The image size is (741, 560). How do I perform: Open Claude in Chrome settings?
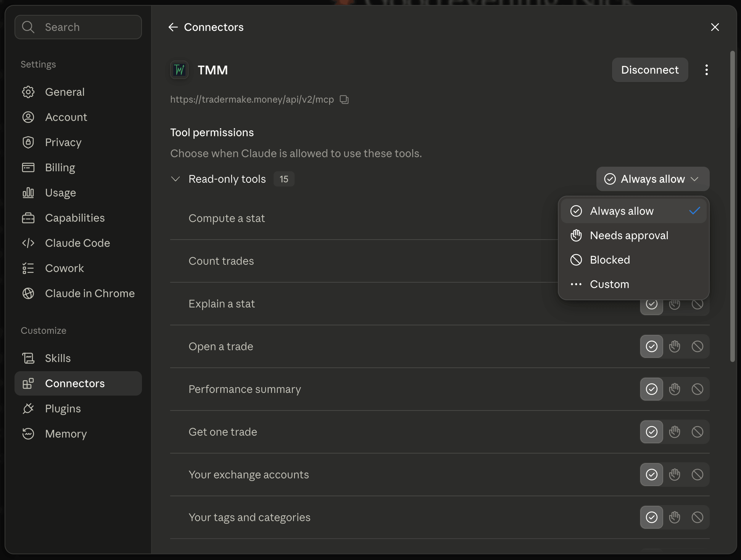click(x=78, y=293)
